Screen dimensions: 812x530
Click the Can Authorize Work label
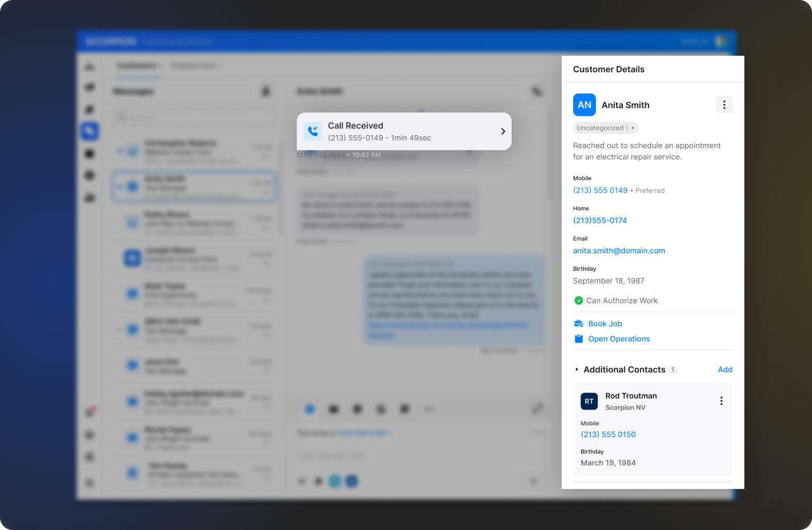click(622, 301)
